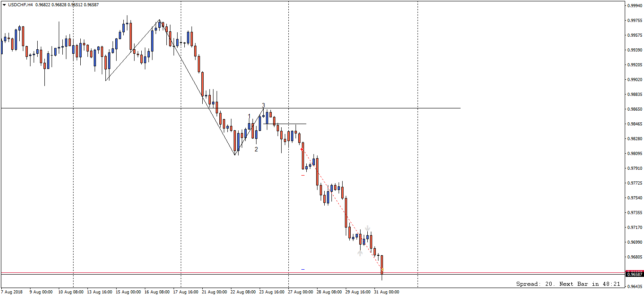Viewport: 644px width, 297px height.
Task: Select the red dashed trendline along the decline
Action: tap(341, 209)
